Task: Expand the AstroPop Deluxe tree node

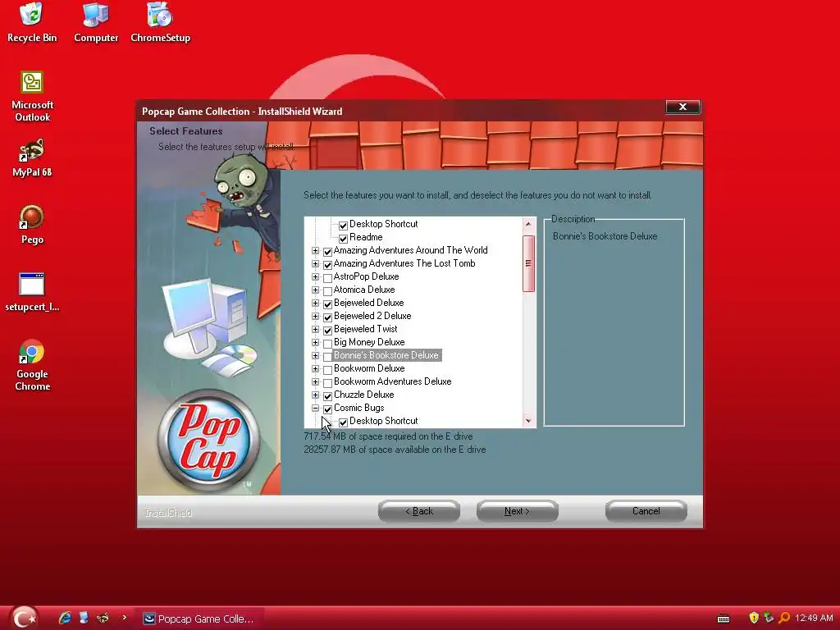Action: coord(316,277)
